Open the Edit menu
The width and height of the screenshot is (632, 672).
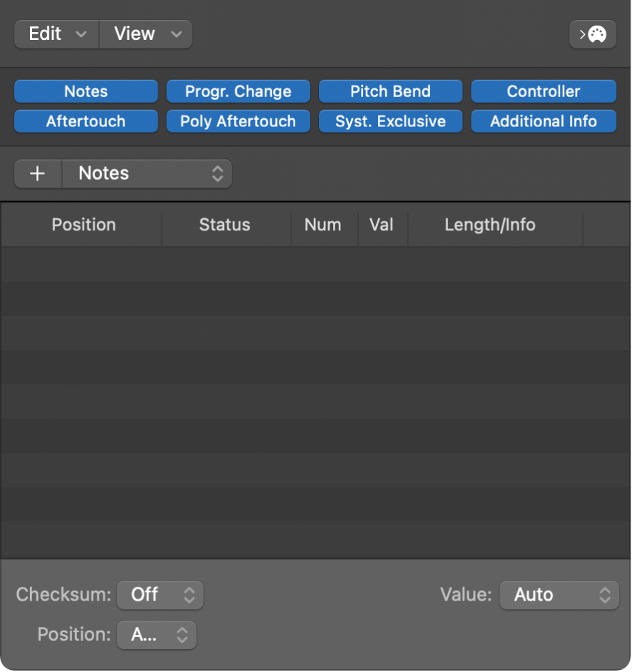pos(55,34)
